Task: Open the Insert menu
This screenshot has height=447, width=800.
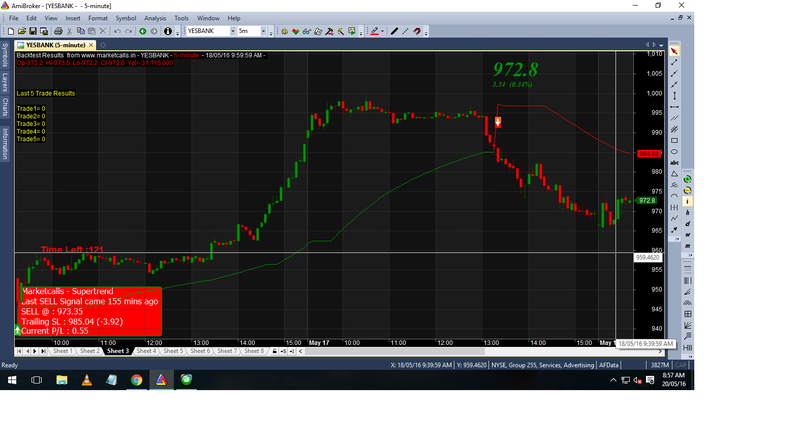Action: [72, 18]
